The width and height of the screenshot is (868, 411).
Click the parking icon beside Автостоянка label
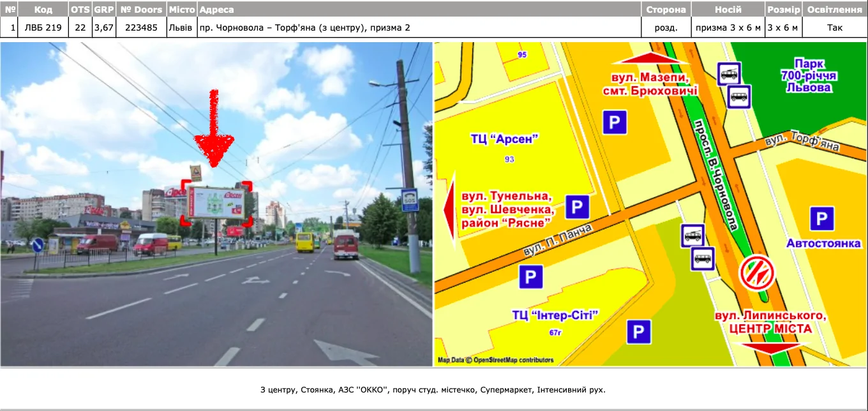pos(821,218)
